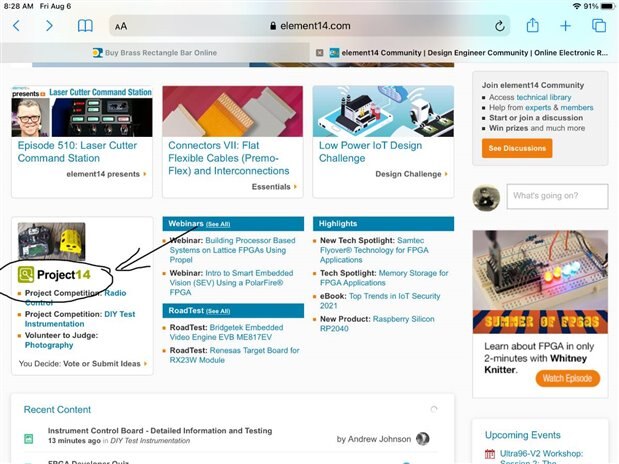Click the green document icon beside Instrument post

29,439
